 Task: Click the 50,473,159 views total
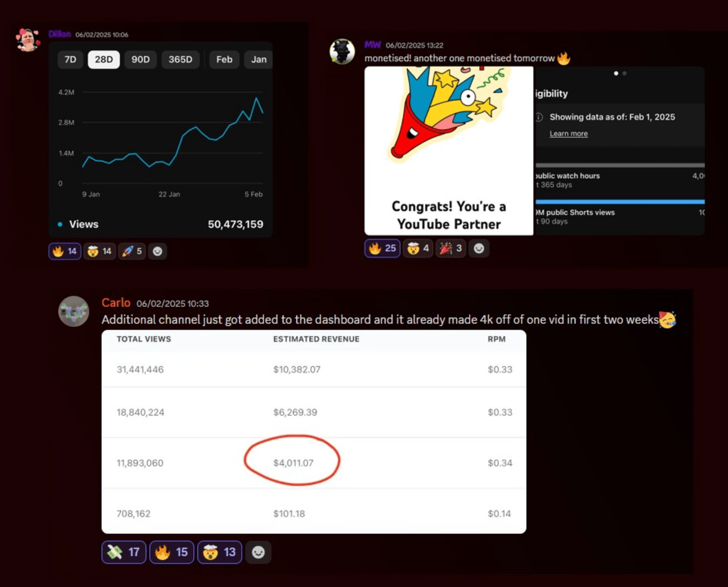[235, 224]
